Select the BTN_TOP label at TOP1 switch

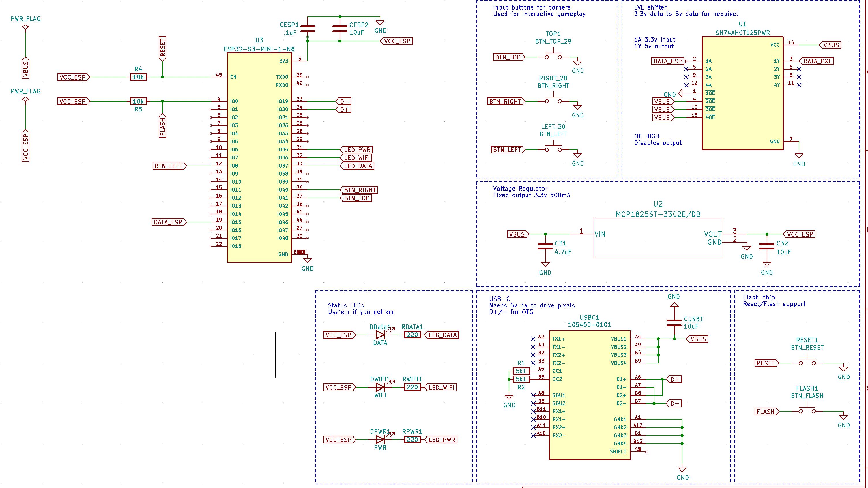point(509,57)
